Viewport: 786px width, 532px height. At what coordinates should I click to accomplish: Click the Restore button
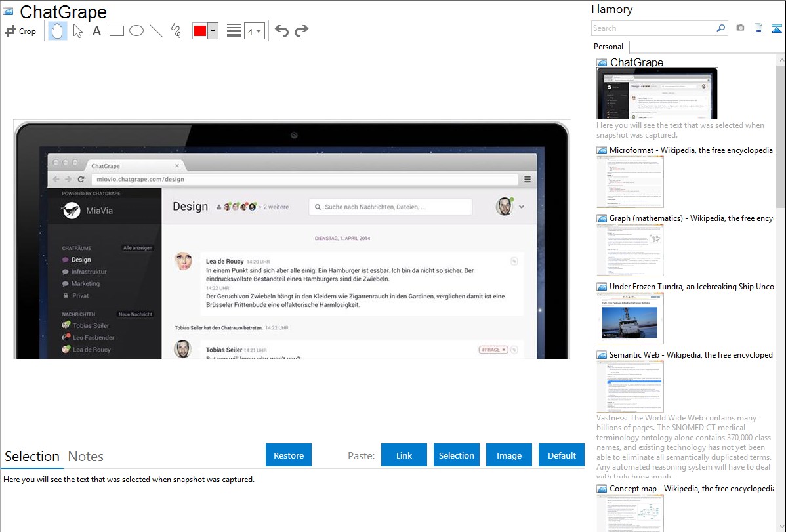[x=289, y=455]
